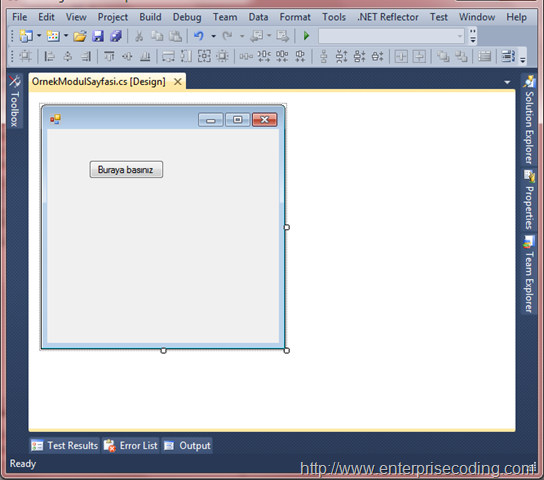
Task: Click the Align Lefts layout icon
Action: coord(50,56)
